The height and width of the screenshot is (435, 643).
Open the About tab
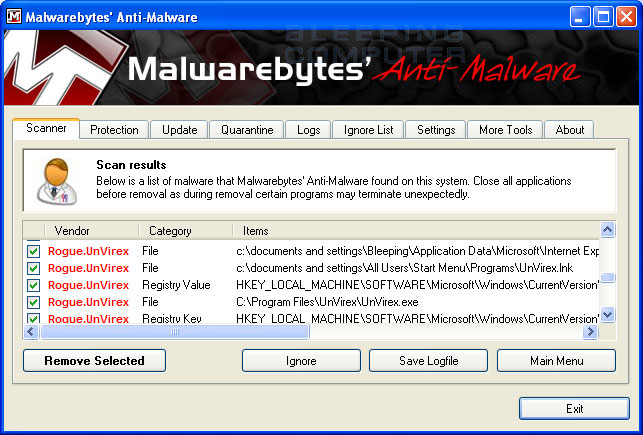(570, 130)
